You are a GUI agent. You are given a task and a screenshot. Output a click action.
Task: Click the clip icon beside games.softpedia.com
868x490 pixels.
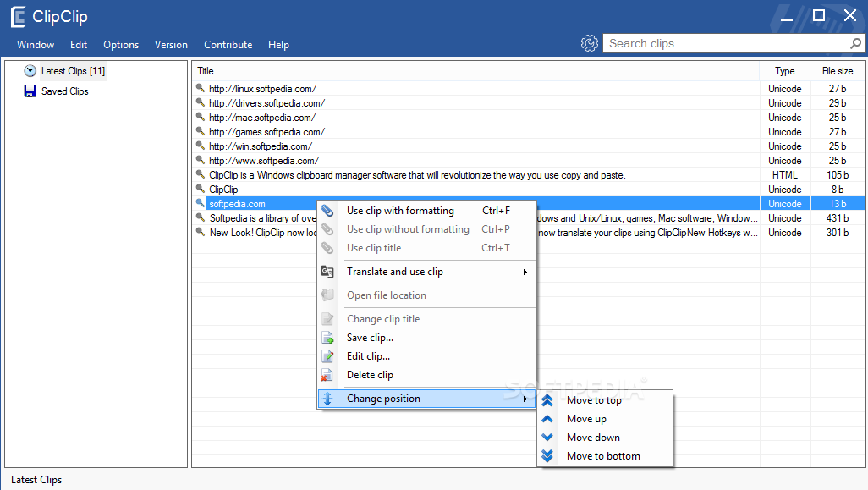(201, 131)
